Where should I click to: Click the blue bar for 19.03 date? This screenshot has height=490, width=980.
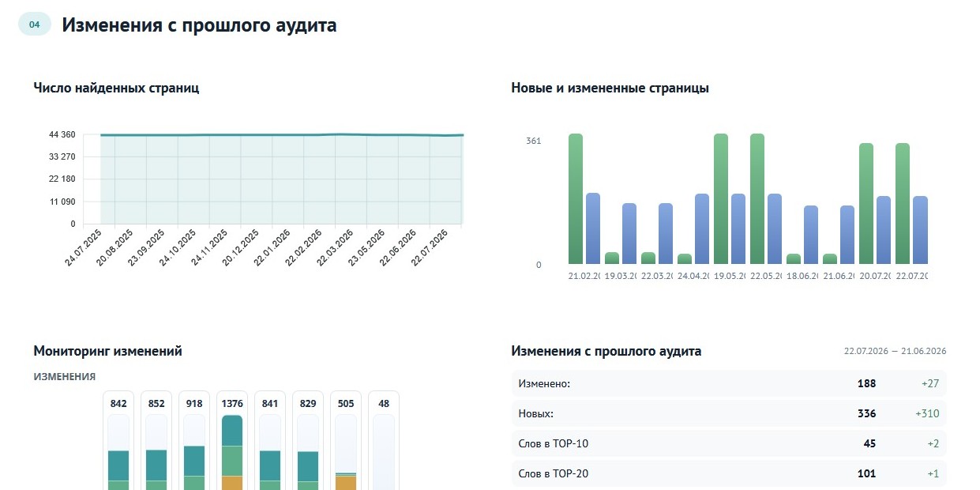point(629,233)
